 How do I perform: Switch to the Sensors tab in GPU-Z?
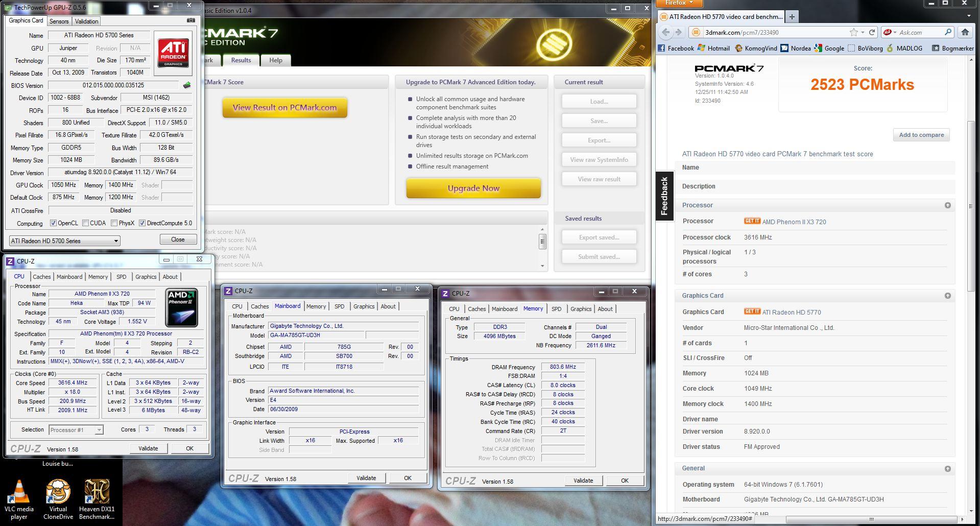tap(59, 21)
